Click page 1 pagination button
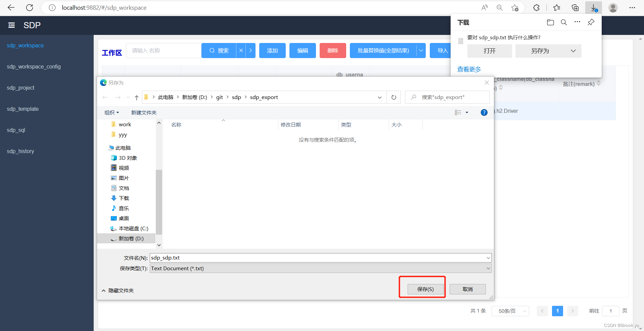 click(557, 311)
